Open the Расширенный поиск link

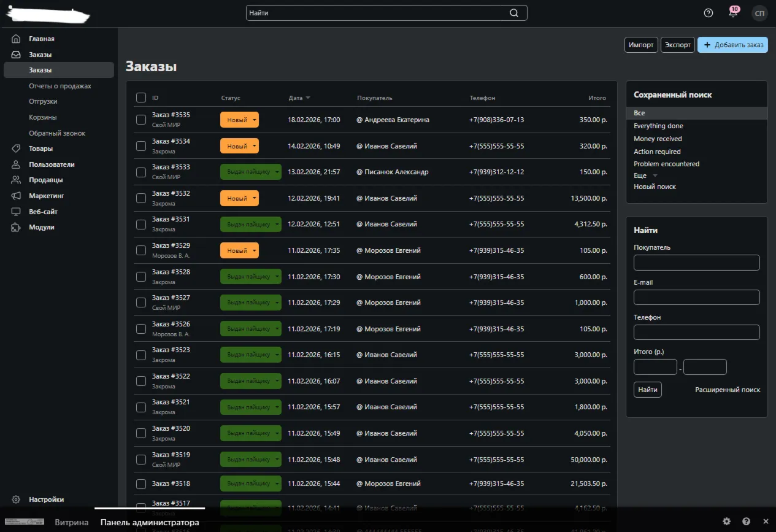tap(728, 390)
